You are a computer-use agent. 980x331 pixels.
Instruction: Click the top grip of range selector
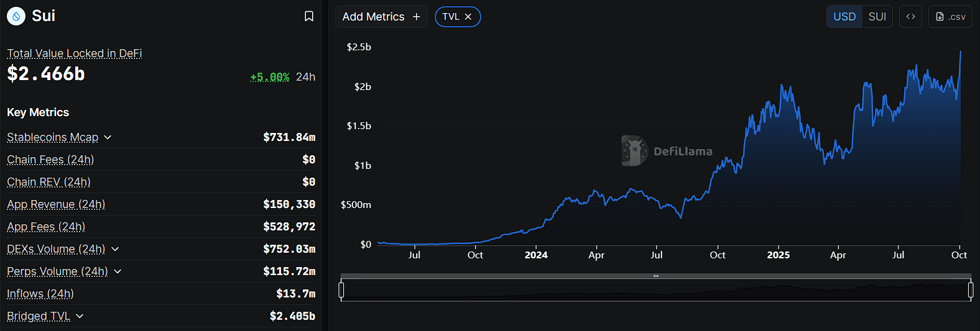click(x=655, y=276)
